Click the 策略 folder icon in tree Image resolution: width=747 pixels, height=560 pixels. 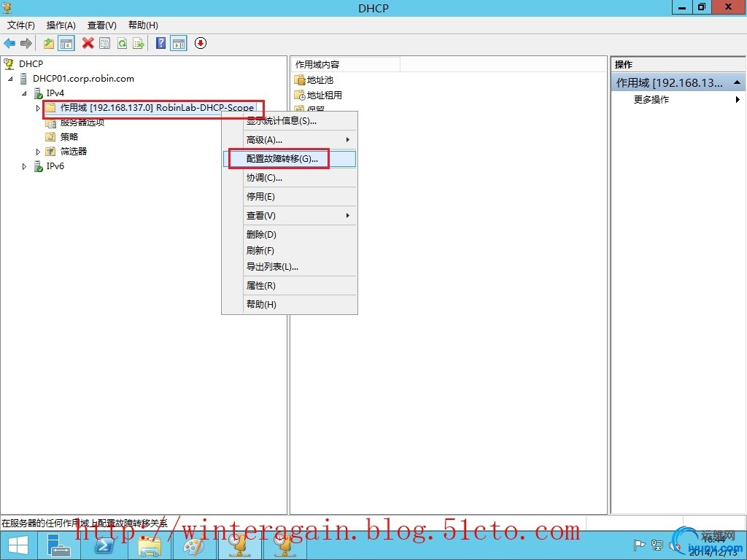(x=50, y=137)
